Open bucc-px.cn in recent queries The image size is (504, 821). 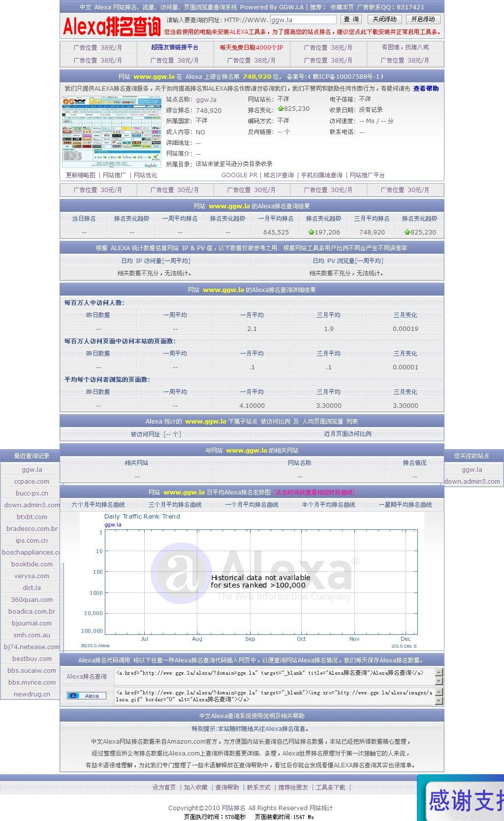coord(32,493)
